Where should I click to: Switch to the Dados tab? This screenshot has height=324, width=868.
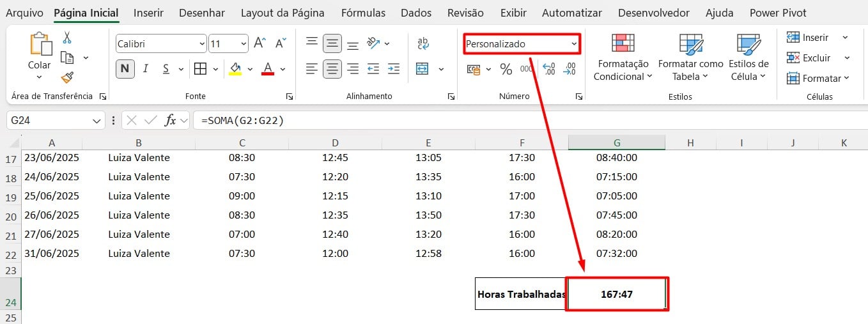(x=416, y=13)
